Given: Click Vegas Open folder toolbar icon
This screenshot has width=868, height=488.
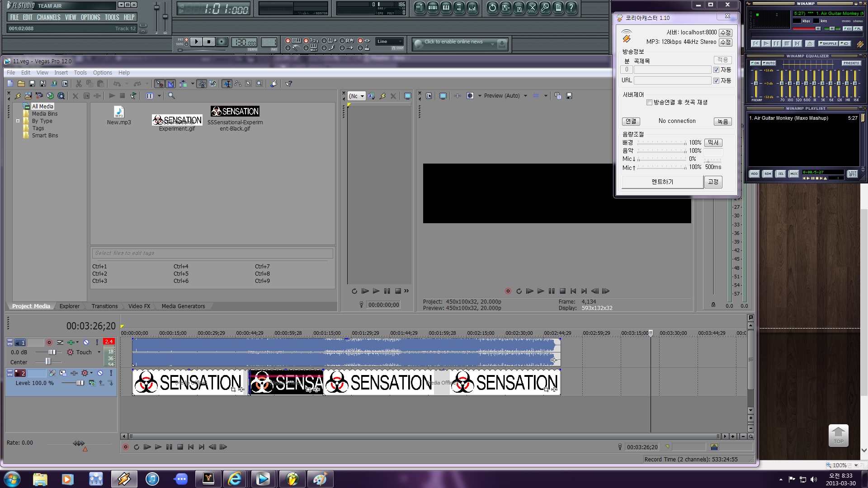Looking at the screenshot, I should click(21, 84).
